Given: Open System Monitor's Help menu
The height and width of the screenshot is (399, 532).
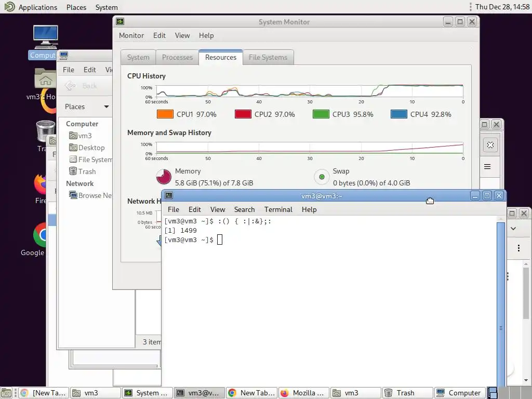Looking at the screenshot, I should click(x=206, y=35).
